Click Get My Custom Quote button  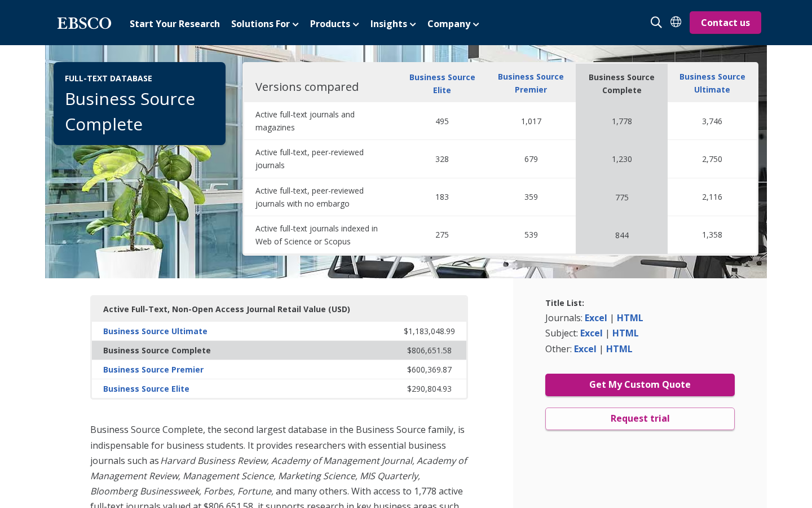[640, 385]
